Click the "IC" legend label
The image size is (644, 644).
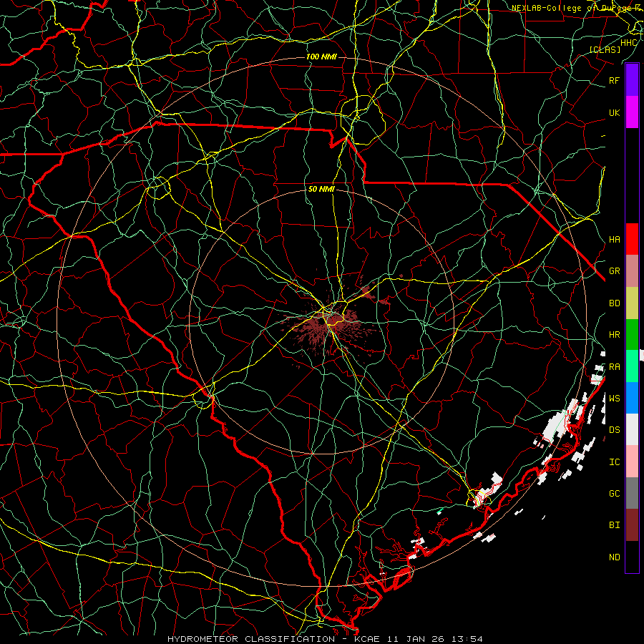(614, 462)
